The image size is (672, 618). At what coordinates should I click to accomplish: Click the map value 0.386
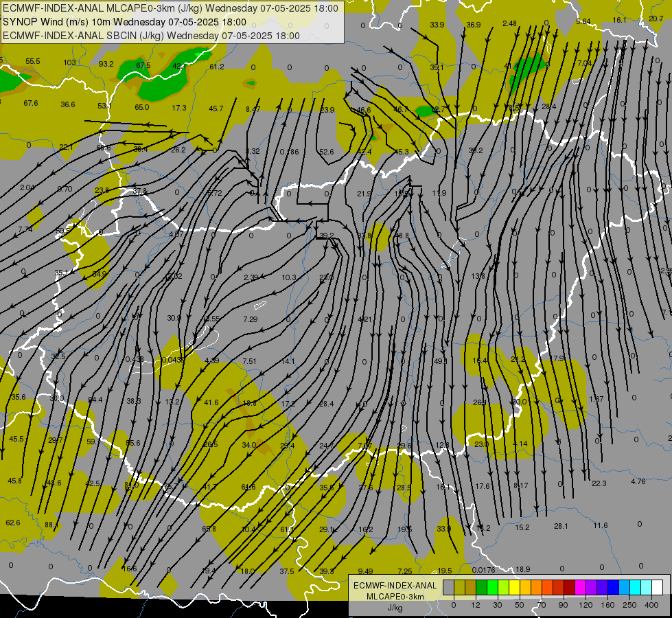pyautogui.click(x=289, y=152)
